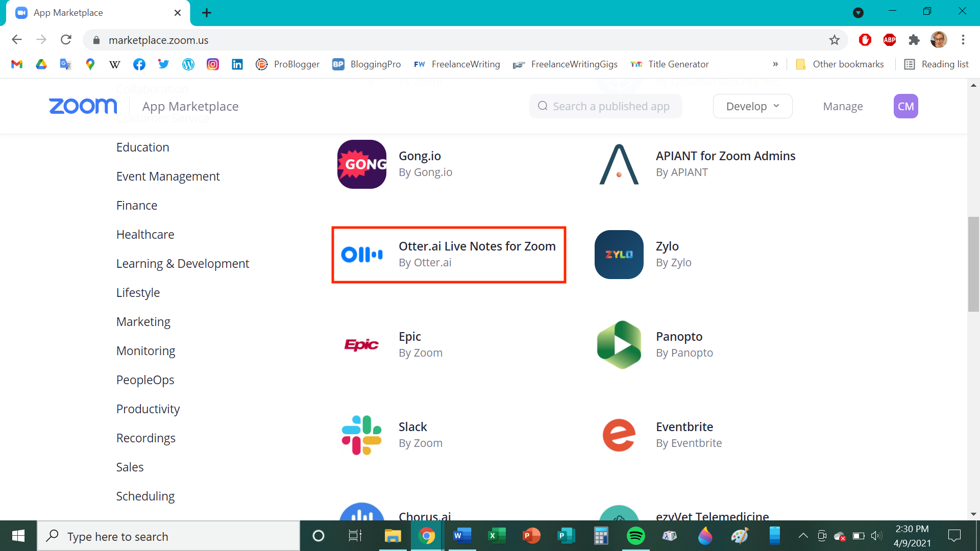Open File Explorer from the taskbar
This screenshot has width=980, height=551.
pyautogui.click(x=393, y=536)
